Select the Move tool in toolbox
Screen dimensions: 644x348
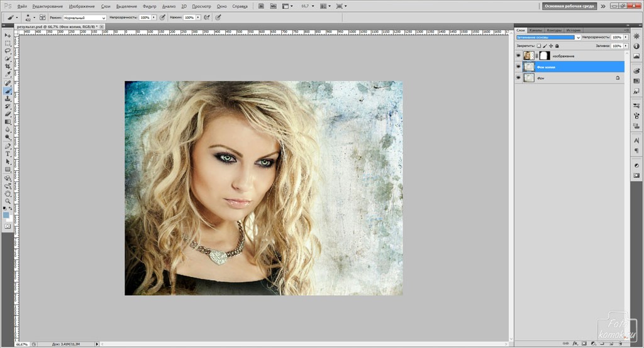(8, 35)
